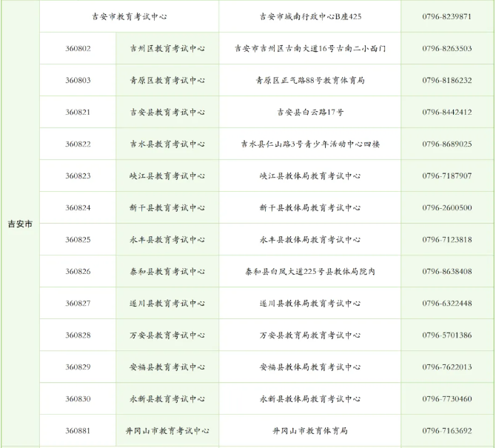The height and width of the screenshot is (448, 496).
Task: Select phone number 0796-5701386
Action: (x=447, y=335)
